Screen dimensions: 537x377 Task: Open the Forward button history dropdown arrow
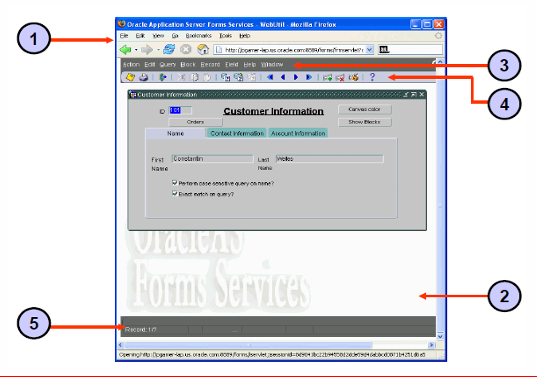click(x=158, y=50)
